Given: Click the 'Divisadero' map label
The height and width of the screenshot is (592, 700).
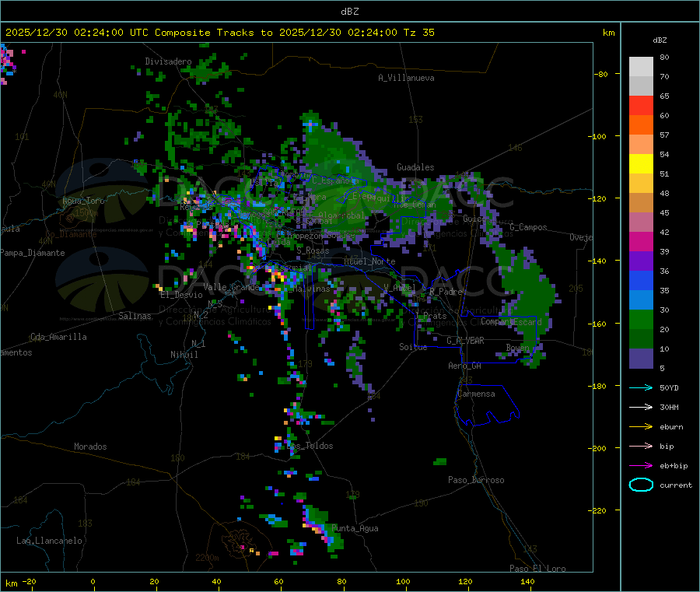Looking at the screenshot, I should (168, 61).
